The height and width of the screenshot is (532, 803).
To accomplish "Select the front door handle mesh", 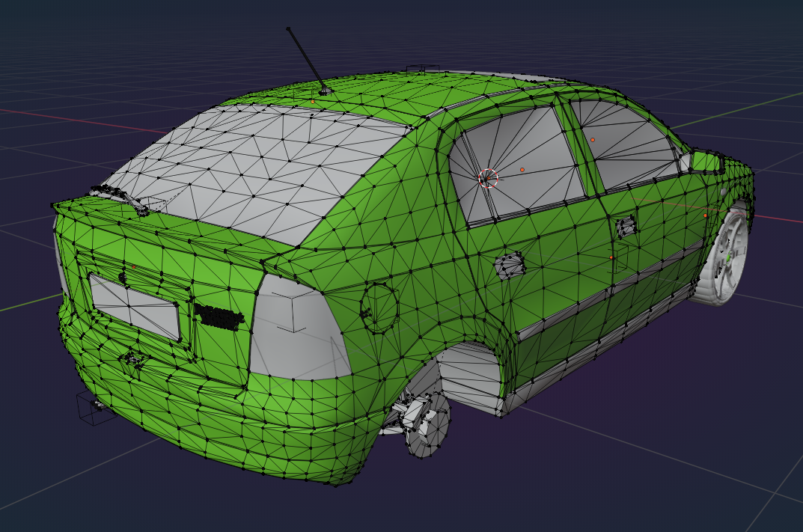I will point(626,226).
